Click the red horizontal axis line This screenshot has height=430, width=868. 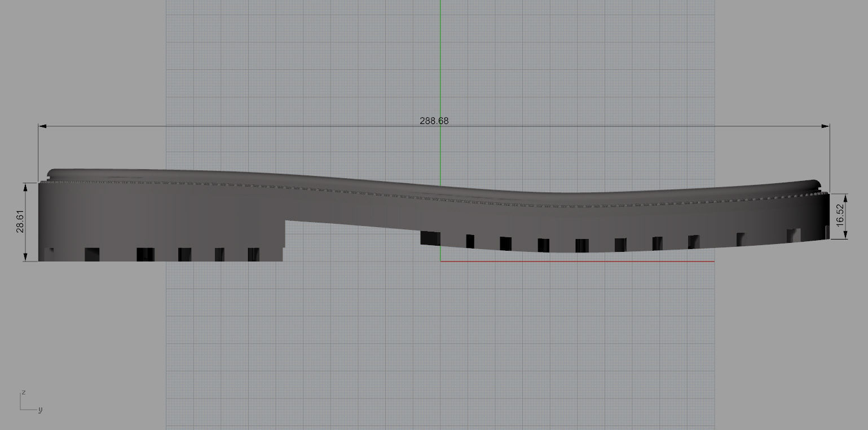[578, 261]
